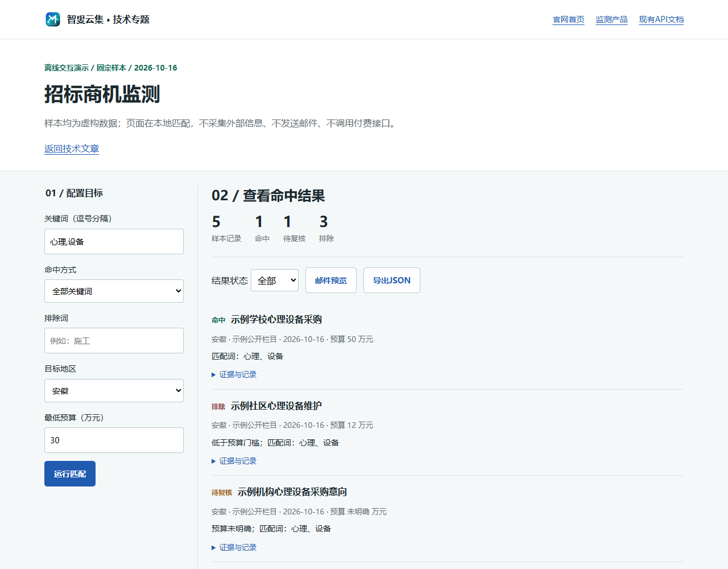
Task: Click the result title 示例学校心理设备采购
Action: [276, 319]
